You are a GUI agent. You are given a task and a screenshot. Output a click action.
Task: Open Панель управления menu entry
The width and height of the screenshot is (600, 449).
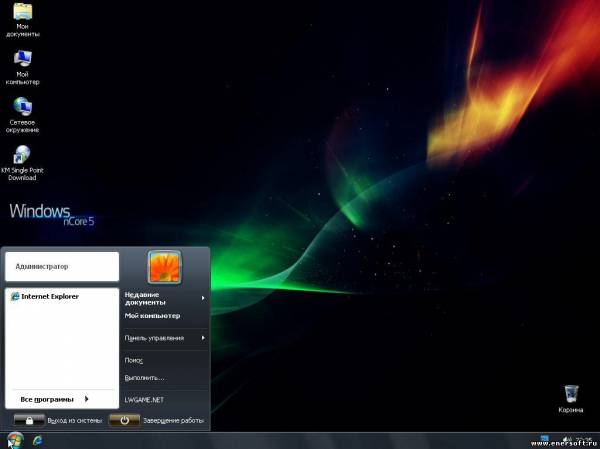click(x=165, y=338)
